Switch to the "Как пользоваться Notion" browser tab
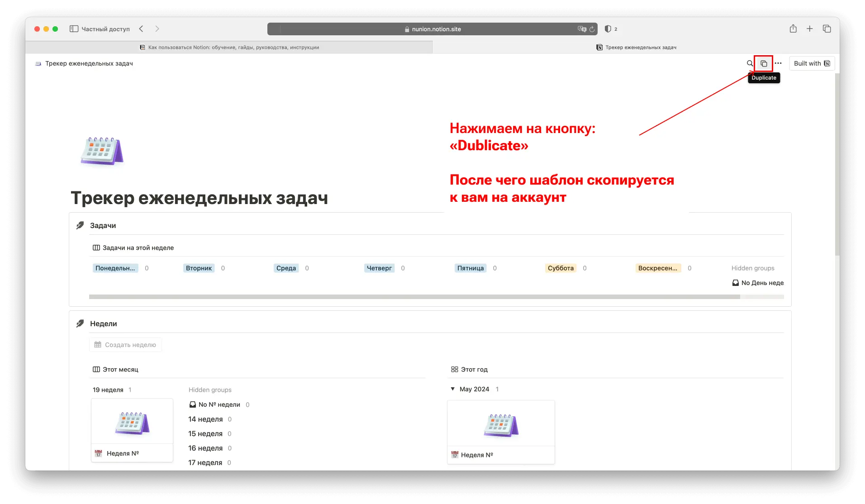 point(230,47)
